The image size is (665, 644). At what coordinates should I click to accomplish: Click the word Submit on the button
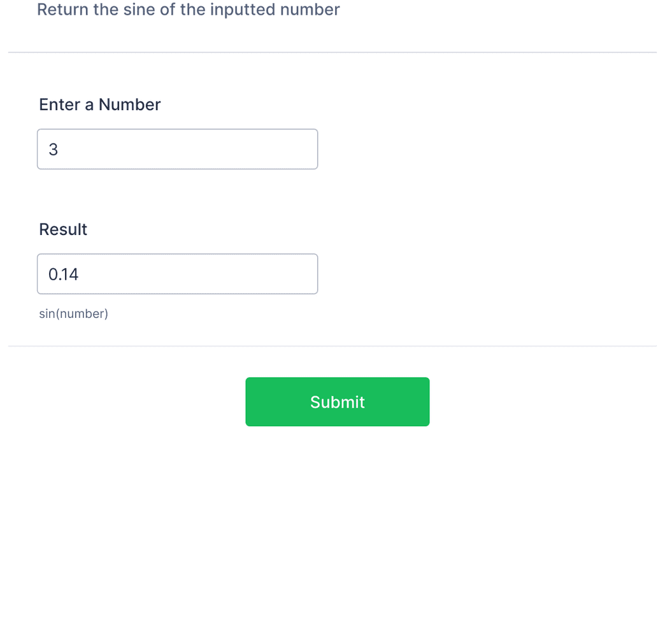(337, 401)
